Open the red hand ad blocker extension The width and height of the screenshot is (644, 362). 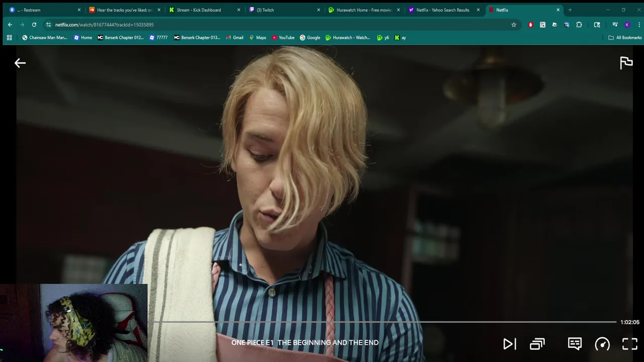tap(530, 25)
